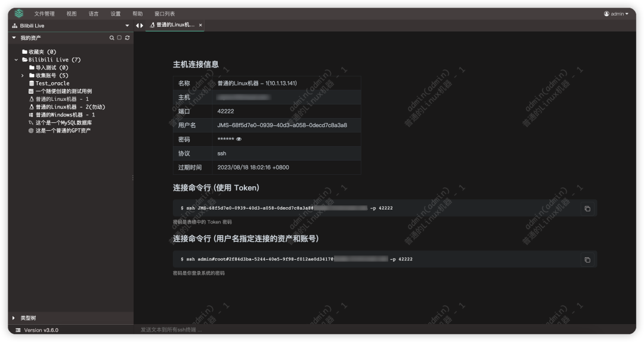644x342 pixels.
Task: Select the Bilibili Live (7) folder
Action: pyautogui.click(x=54, y=60)
